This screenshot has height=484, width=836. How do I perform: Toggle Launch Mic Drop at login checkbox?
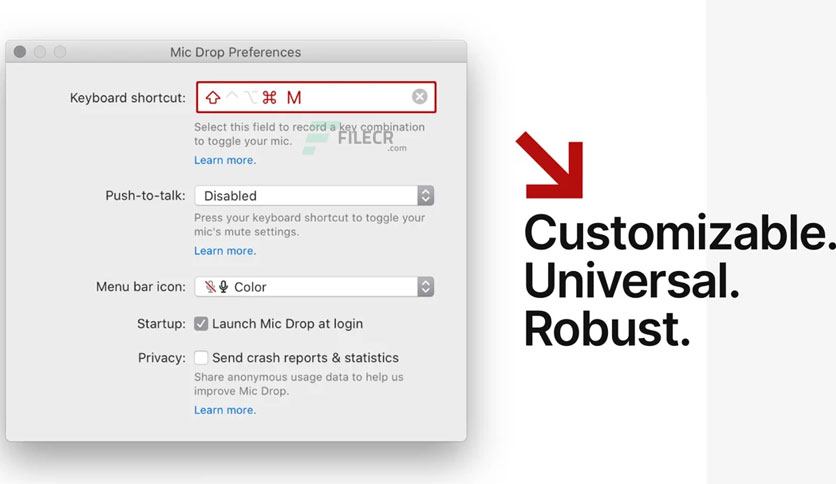point(201,324)
